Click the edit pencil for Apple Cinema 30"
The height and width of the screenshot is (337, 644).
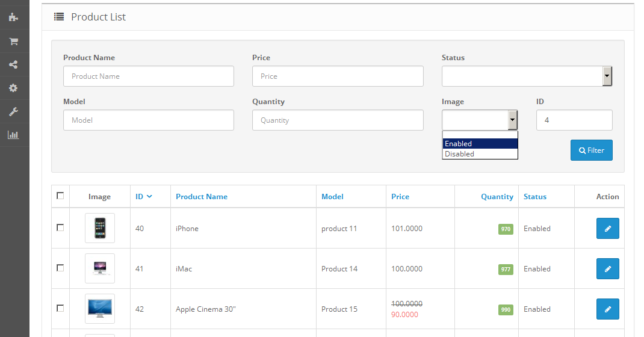pyautogui.click(x=607, y=309)
